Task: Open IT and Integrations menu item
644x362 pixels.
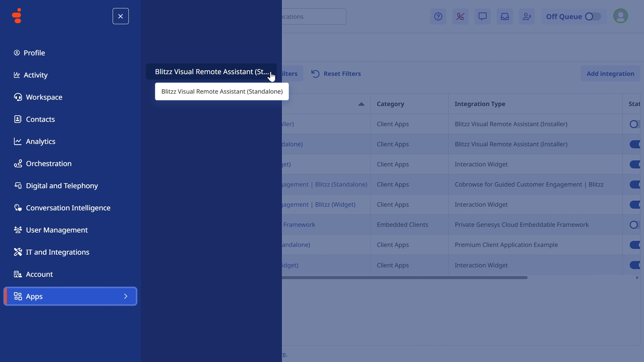Action: click(57, 252)
